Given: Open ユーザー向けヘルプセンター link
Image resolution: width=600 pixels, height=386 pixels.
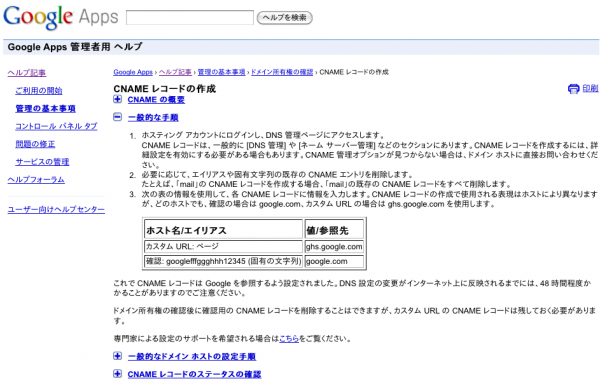Looking at the screenshot, I should (x=56, y=210).
